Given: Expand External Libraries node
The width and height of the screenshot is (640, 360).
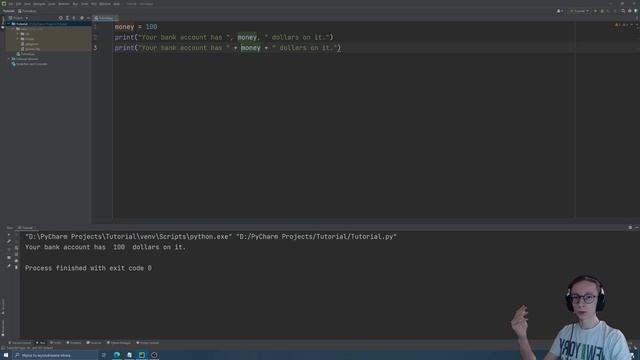Looking at the screenshot, I should [9, 59].
